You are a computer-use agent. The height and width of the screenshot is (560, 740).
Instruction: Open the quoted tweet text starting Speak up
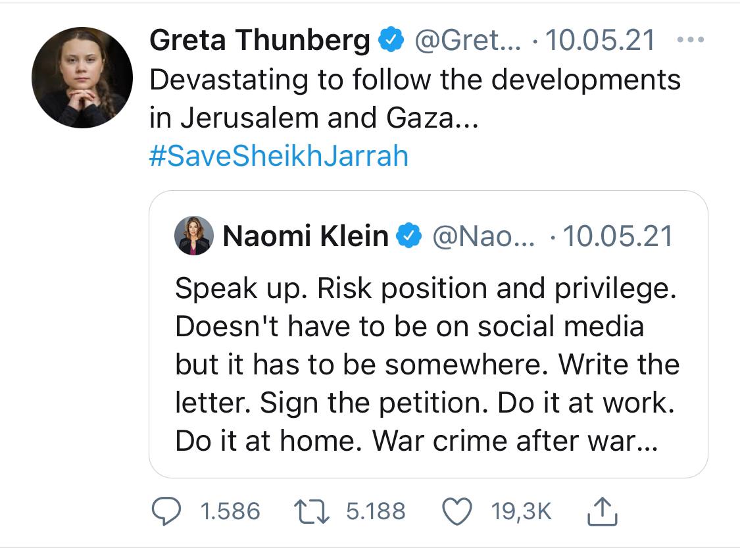(x=427, y=365)
